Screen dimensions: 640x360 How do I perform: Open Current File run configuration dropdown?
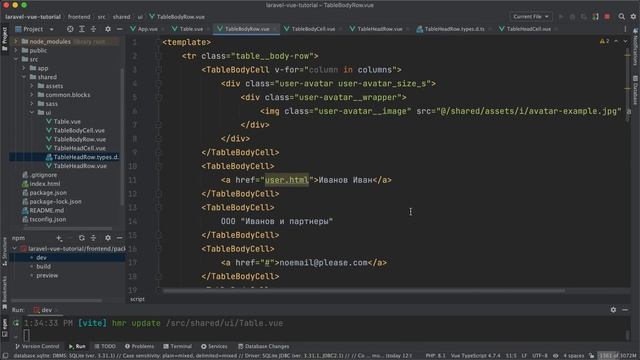point(531,17)
